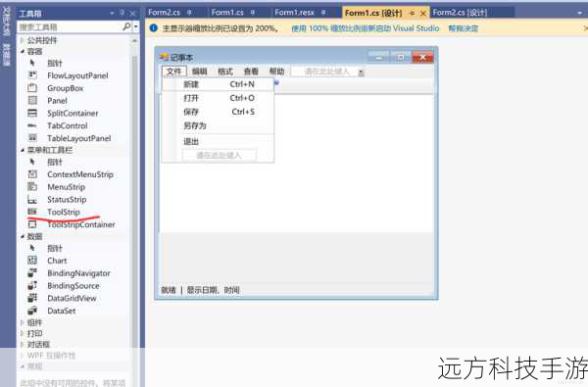Select the Chart control icon
588x387 pixels.
pos(32,261)
